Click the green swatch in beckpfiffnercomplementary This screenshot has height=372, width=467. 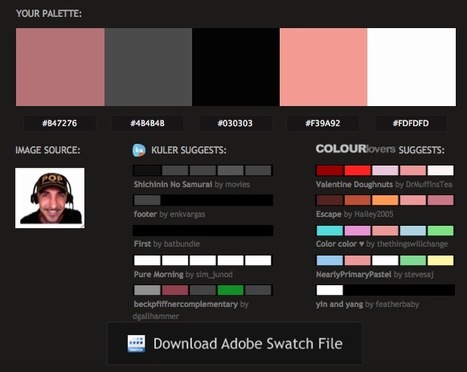point(230,290)
